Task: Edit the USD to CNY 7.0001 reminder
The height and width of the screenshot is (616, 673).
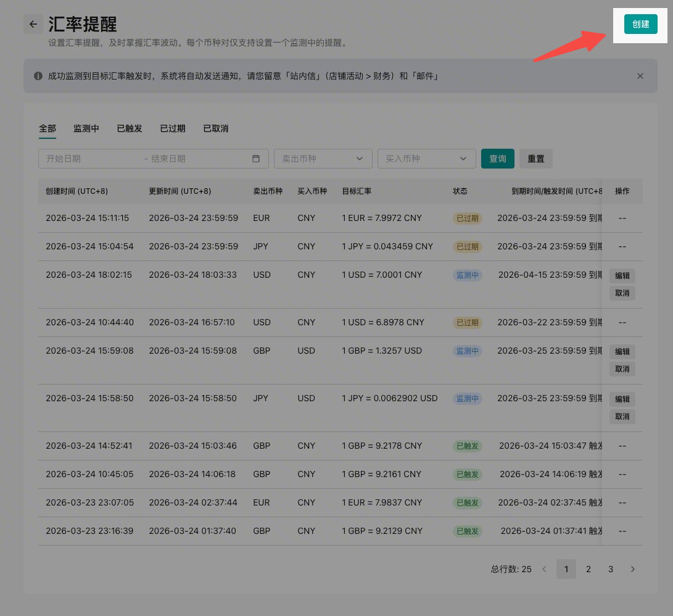Action: pos(622,275)
